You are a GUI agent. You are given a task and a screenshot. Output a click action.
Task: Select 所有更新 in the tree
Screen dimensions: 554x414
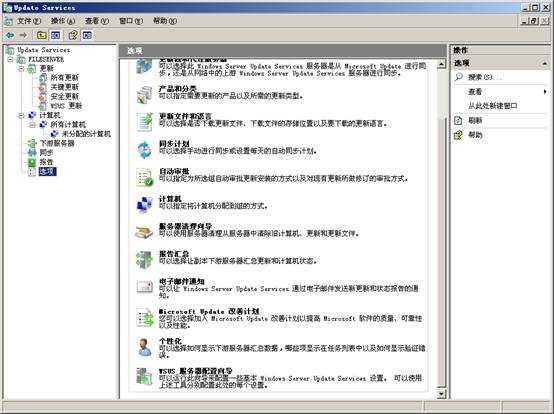64,78
